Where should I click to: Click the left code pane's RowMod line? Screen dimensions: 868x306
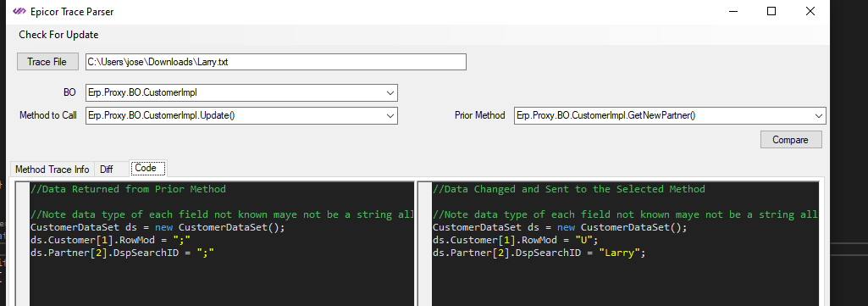pos(111,240)
